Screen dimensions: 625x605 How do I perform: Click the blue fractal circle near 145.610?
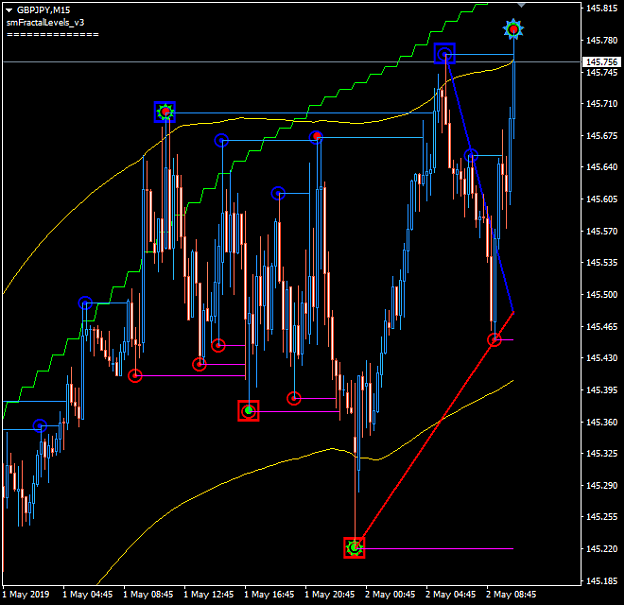click(278, 193)
